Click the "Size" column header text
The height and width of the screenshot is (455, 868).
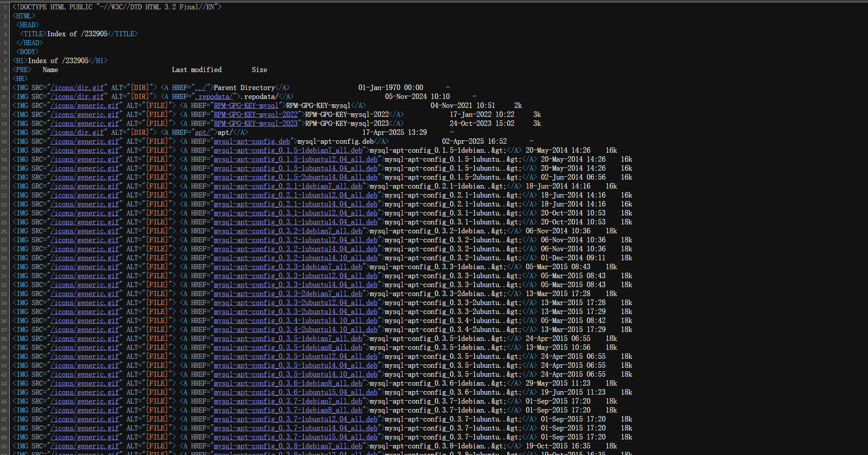[259, 70]
